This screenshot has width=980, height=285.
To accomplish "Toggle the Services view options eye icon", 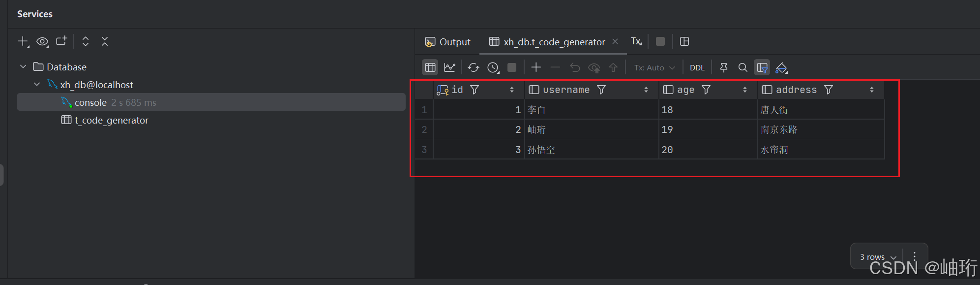I will (x=42, y=42).
